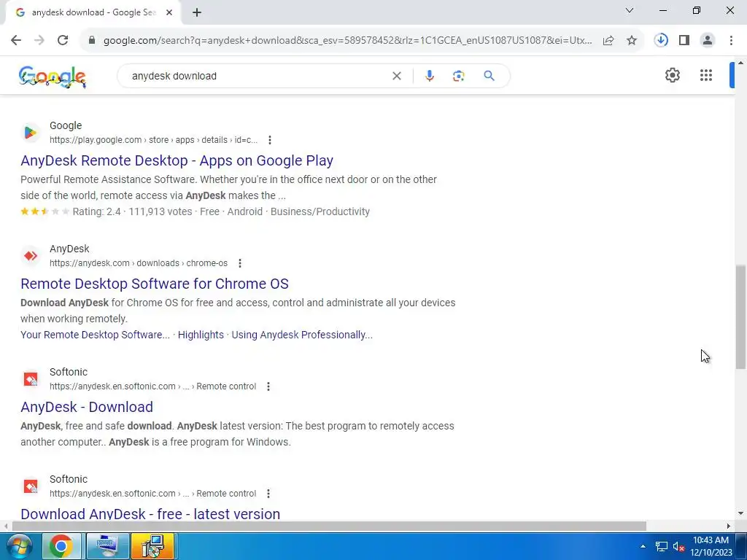The height and width of the screenshot is (560, 747).
Task: Click the play.google.com result URL
Action: coord(153,140)
